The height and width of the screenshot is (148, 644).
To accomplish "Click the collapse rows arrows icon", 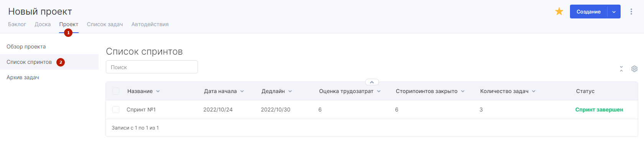I will [x=621, y=69].
